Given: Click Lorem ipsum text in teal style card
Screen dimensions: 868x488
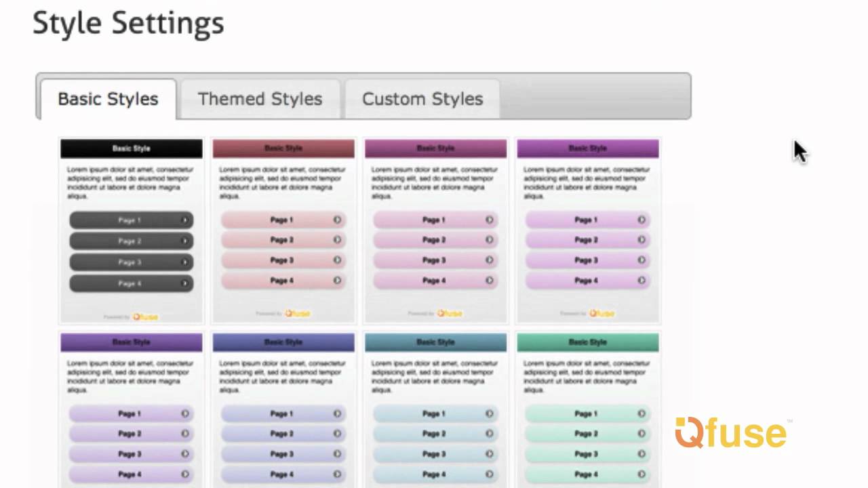Looking at the screenshot, I should click(435, 377).
